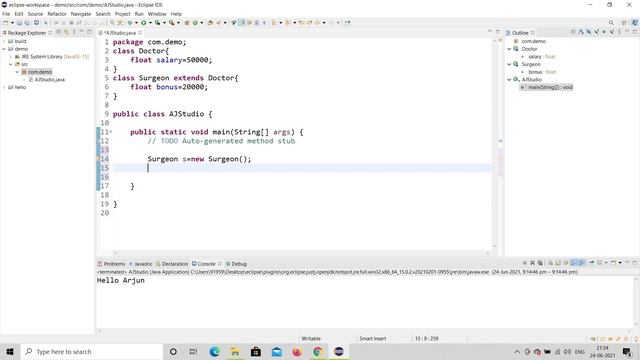The width and height of the screenshot is (640, 360).
Task: Toggle Link with Editor in Package Explorer
Action: [x=66, y=32]
